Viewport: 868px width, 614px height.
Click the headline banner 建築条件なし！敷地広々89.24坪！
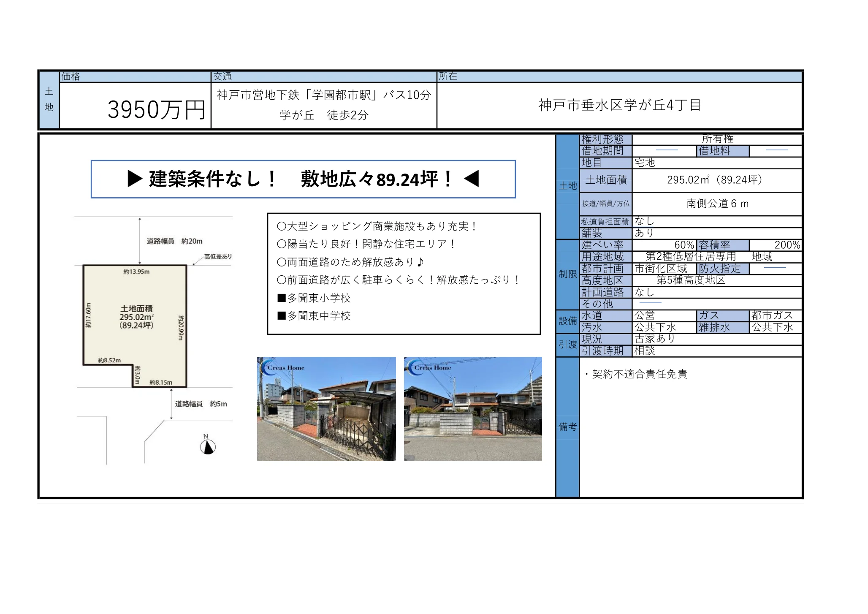pyautogui.click(x=303, y=179)
